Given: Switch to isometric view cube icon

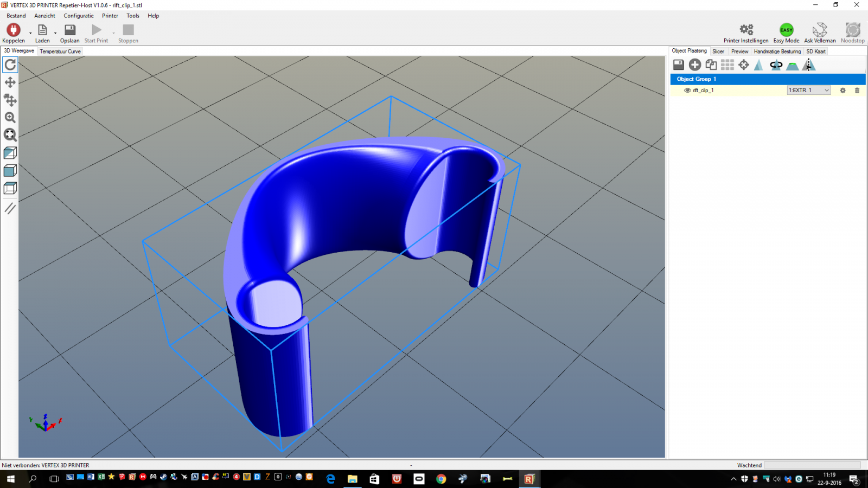Looking at the screenshot, I should tap(10, 153).
